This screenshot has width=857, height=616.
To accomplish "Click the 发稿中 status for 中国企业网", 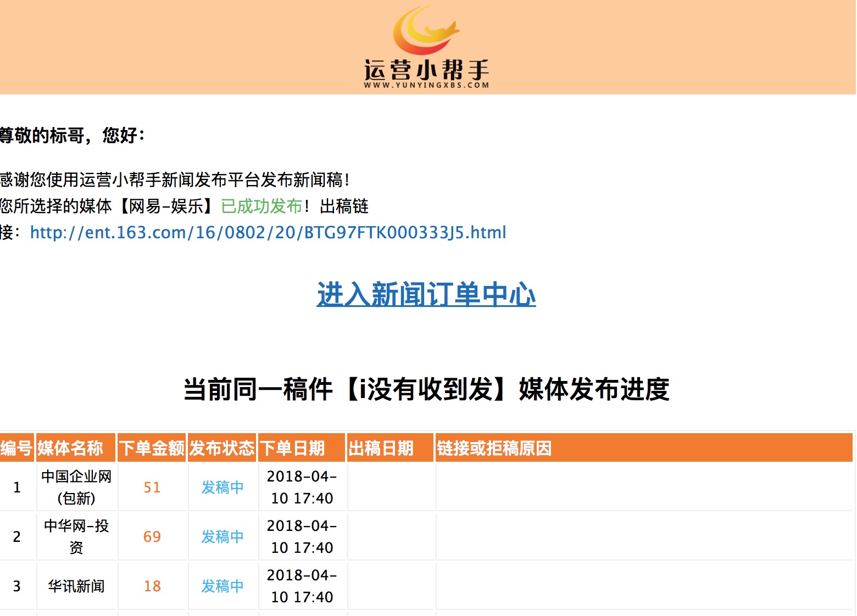I will coord(222,487).
